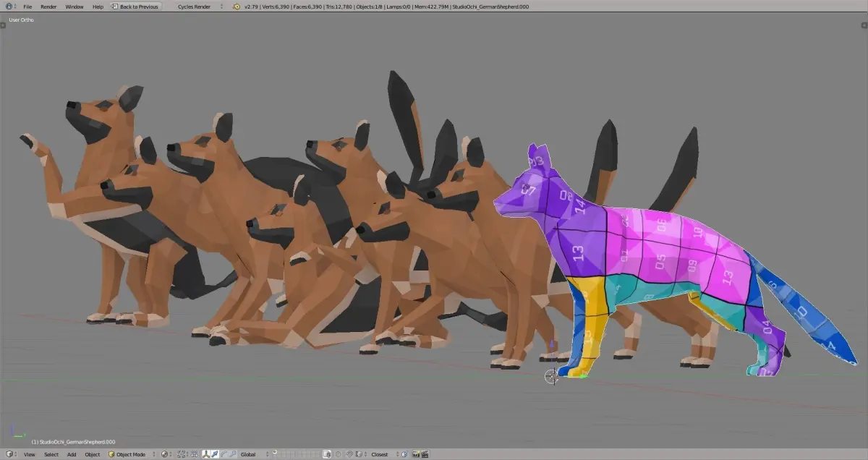Toggle the 3D manipulator axes icon

point(206,454)
